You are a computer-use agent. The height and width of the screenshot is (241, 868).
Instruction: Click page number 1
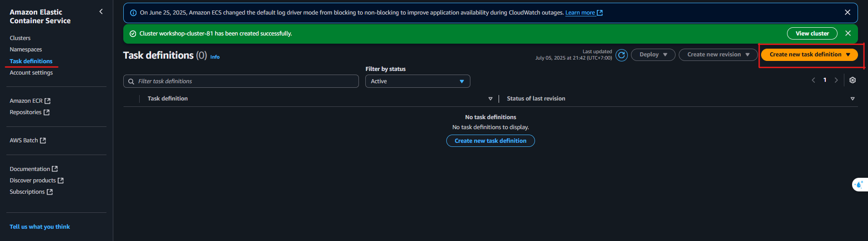825,80
